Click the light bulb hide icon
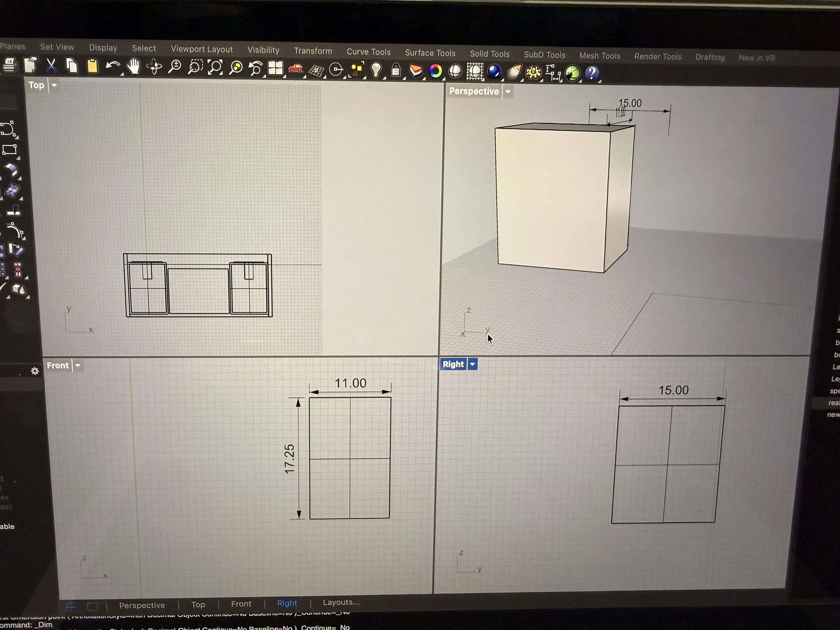Image resolution: width=840 pixels, height=630 pixels. click(376, 70)
